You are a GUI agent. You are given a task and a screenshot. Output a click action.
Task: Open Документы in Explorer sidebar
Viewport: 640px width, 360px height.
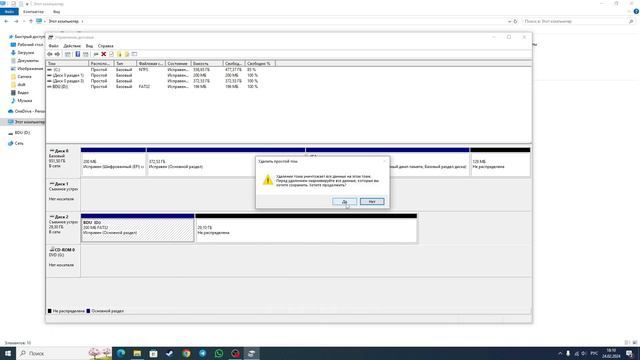(x=24, y=60)
